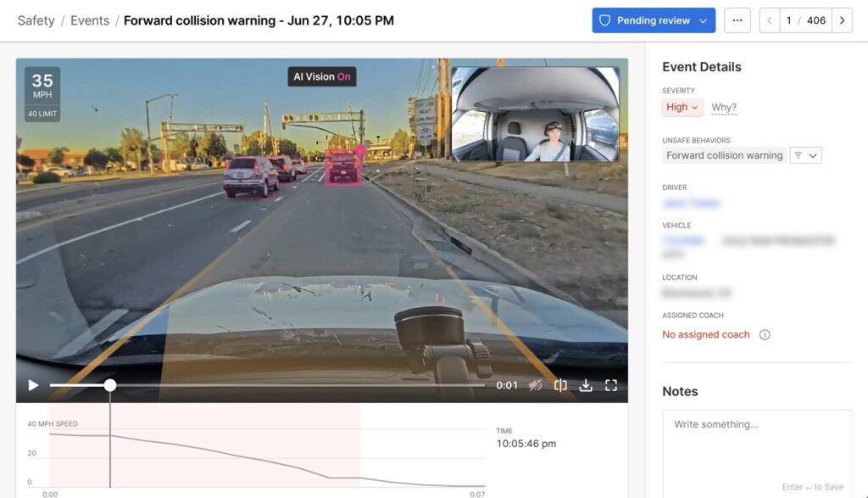The height and width of the screenshot is (498, 868).
Task: Show assigned coach info icon
Action: [765, 335]
